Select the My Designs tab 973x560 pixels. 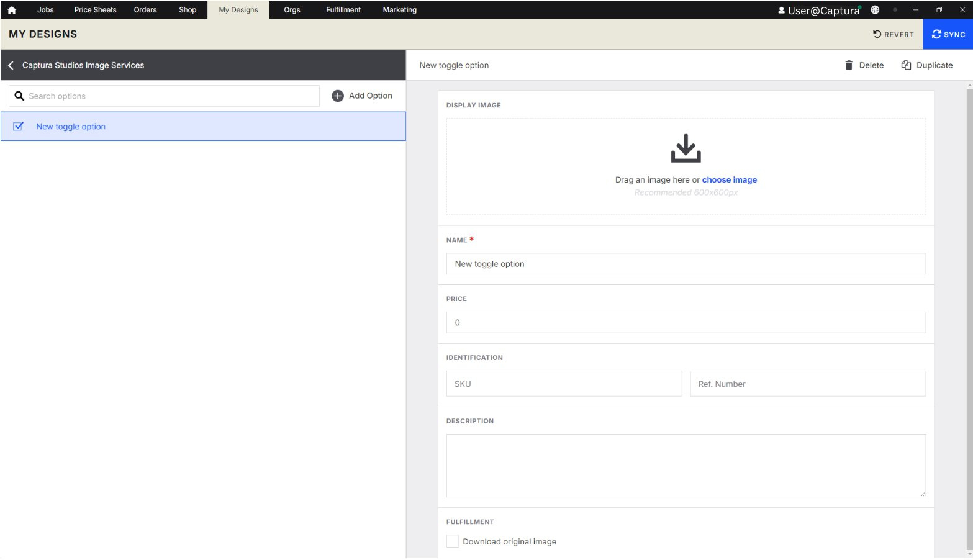[238, 10]
